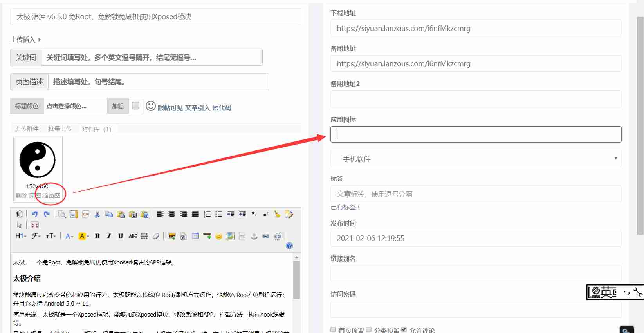Open the 手机软件 category dropdown

point(476,159)
